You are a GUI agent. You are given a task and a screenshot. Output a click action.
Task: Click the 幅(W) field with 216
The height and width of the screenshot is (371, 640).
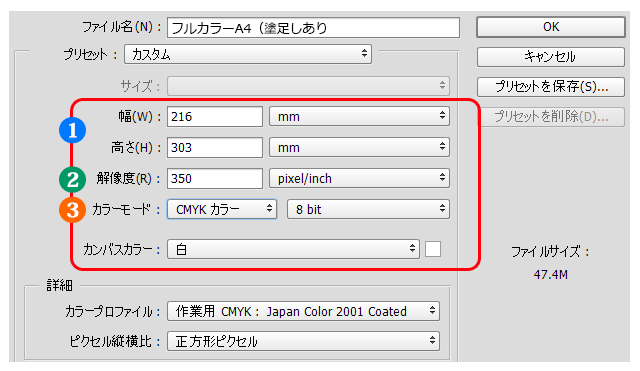pyautogui.click(x=215, y=117)
